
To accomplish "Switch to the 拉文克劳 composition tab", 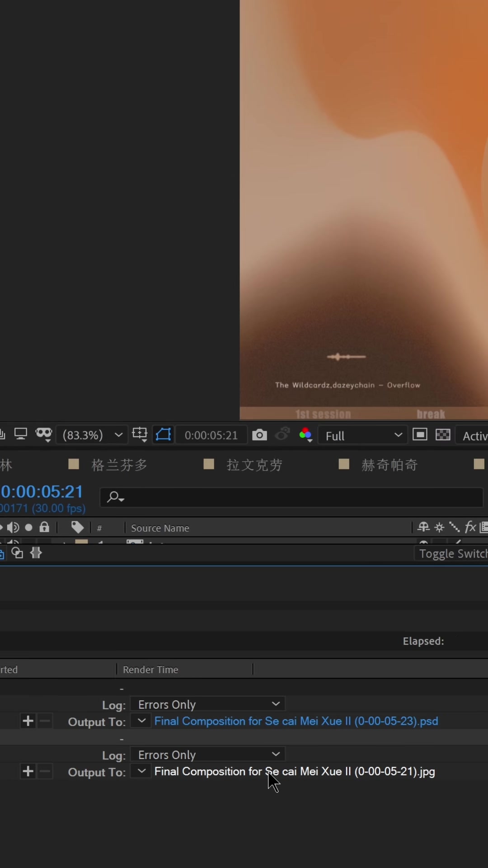I will (254, 465).
